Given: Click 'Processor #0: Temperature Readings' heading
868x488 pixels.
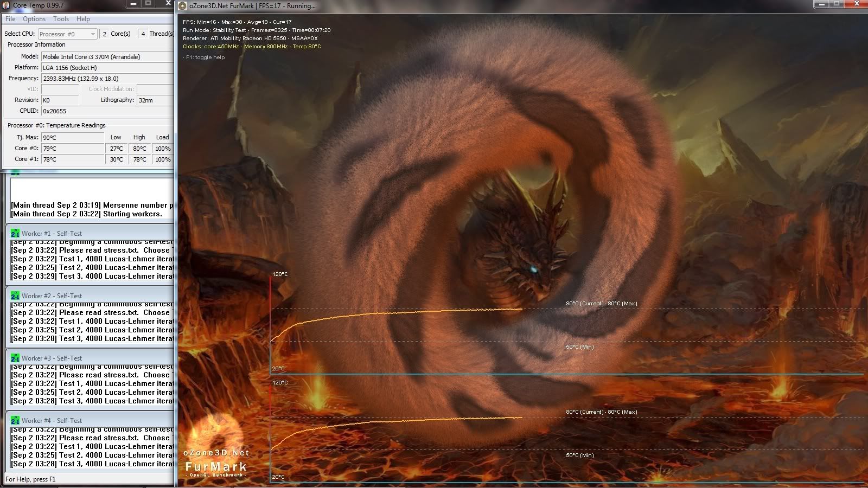Looking at the screenshot, I should [56, 125].
